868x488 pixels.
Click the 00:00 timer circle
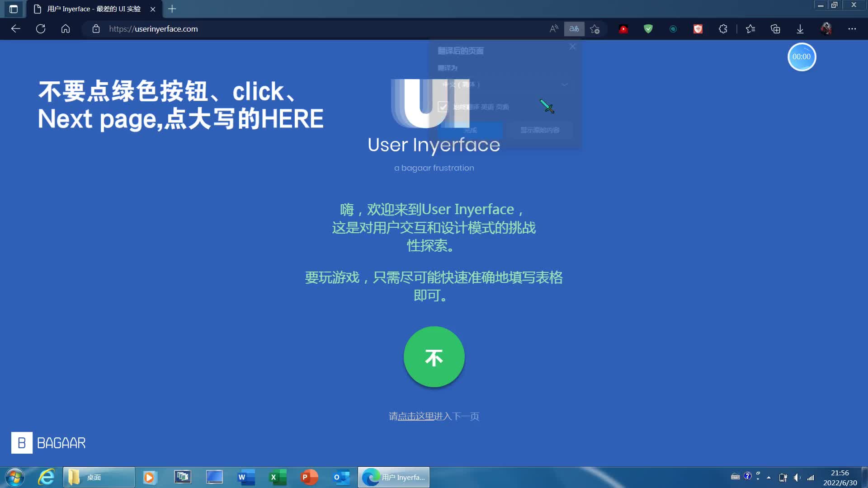point(802,57)
